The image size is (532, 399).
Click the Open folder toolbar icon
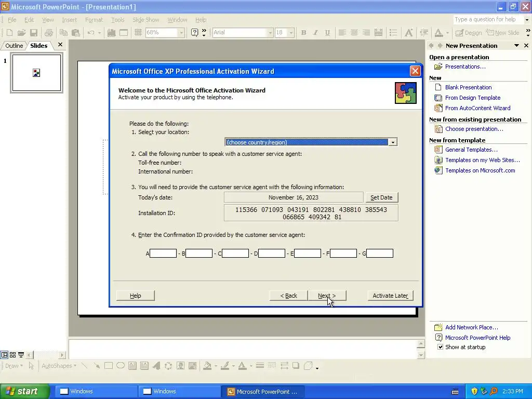click(21, 33)
